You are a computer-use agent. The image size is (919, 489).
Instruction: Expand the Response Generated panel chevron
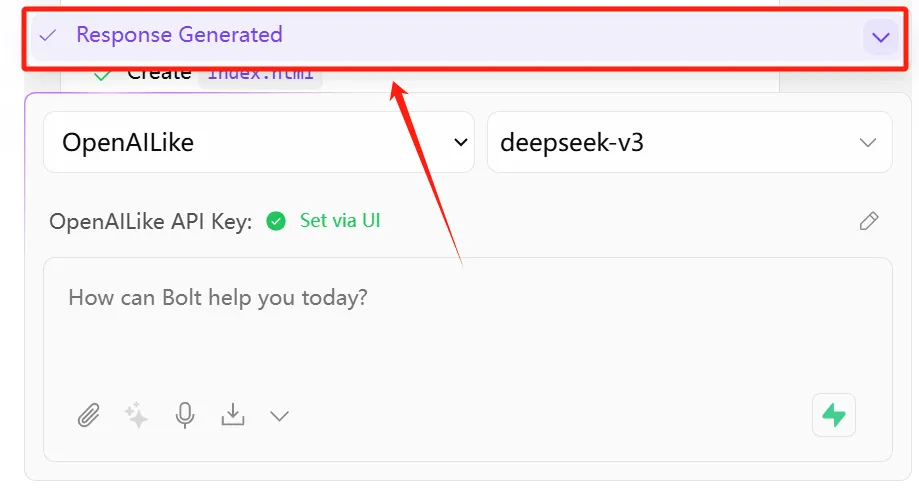click(x=880, y=37)
